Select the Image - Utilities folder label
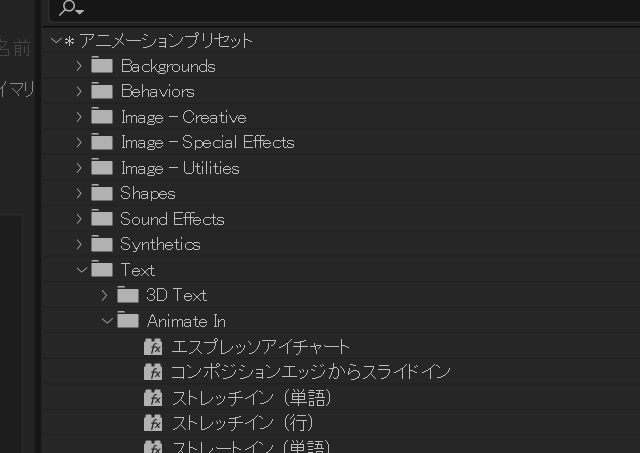 tap(179, 168)
